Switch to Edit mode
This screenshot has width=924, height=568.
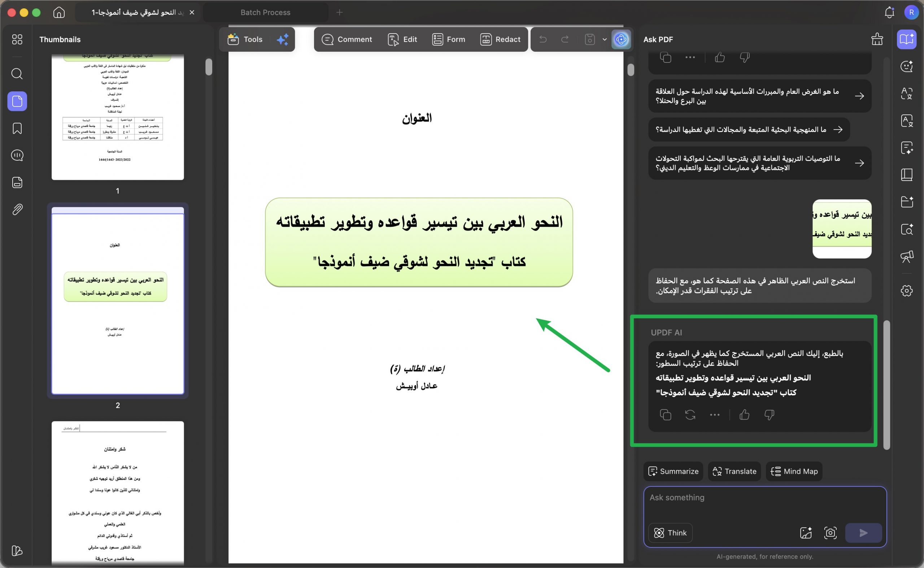coord(402,39)
